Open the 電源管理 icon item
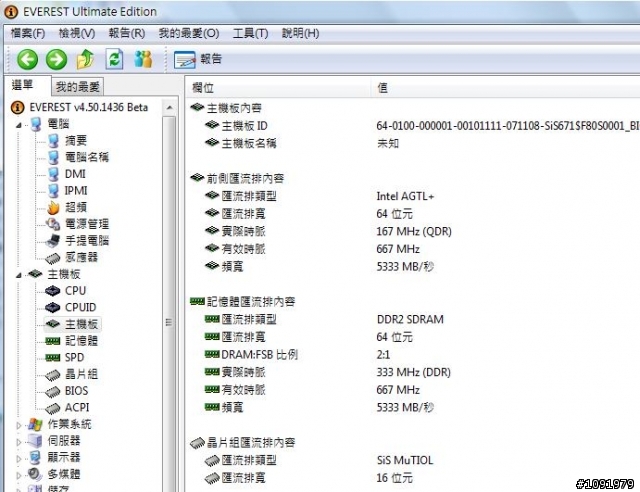Screen dimensions: 640x492 coord(53,224)
